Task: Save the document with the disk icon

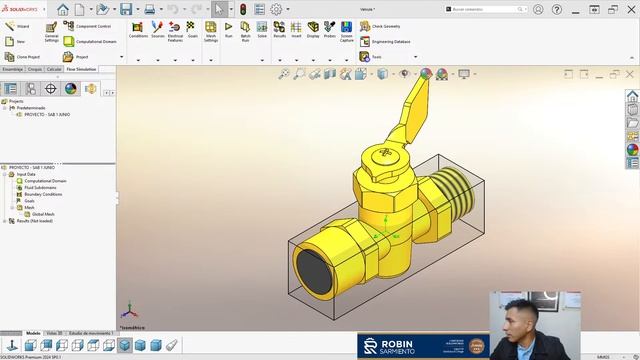Action: (x=126, y=9)
